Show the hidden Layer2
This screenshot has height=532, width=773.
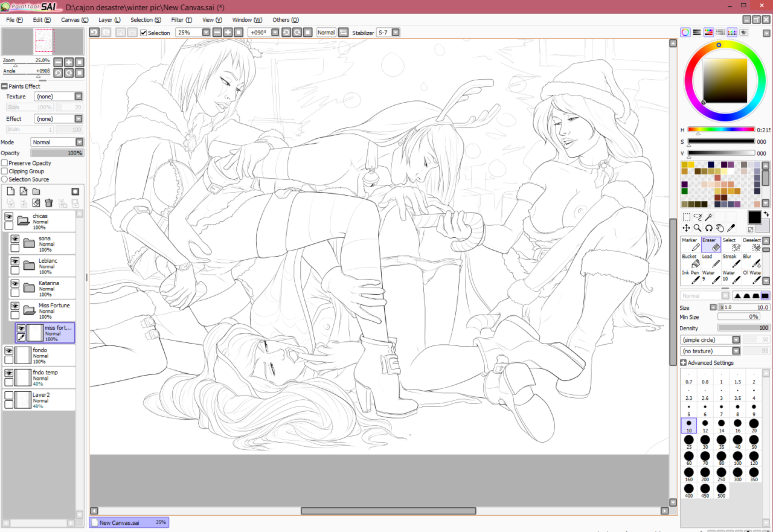pyautogui.click(x=8, y=395)
